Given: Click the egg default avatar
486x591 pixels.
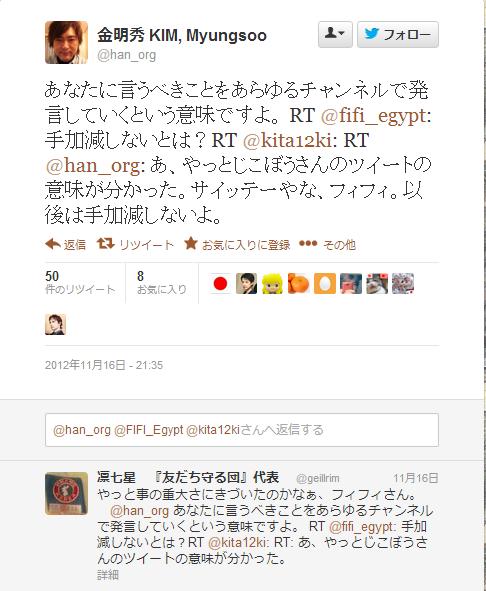Looking at the screenshot, I should pos(324,283).
